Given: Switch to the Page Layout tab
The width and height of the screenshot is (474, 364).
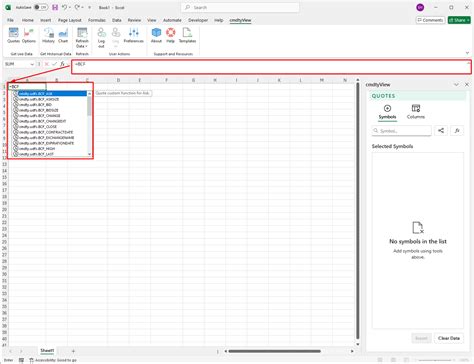Looking at the screenshot, I should pos(70,20).
